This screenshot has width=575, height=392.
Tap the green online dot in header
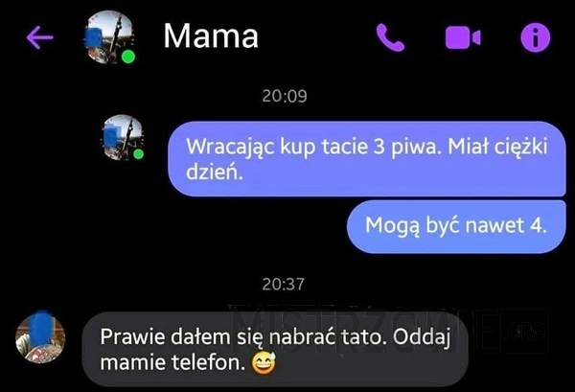click(x=128, y=58)
